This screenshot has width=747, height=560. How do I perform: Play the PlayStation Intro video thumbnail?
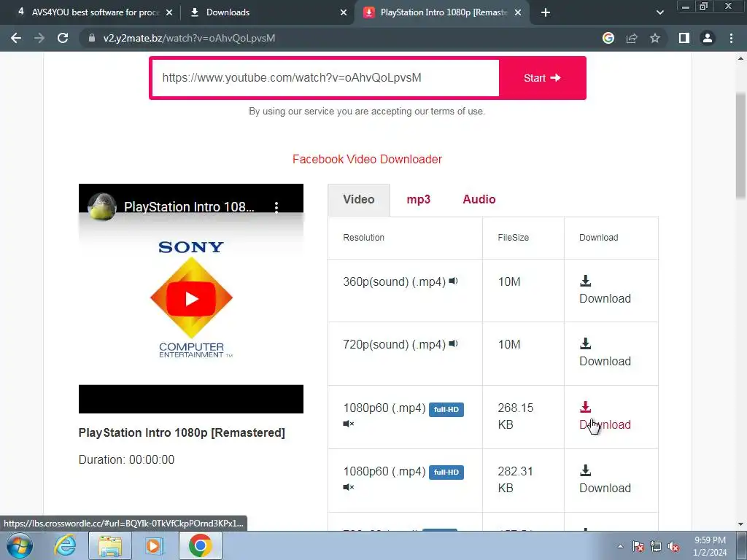point(191,298)
